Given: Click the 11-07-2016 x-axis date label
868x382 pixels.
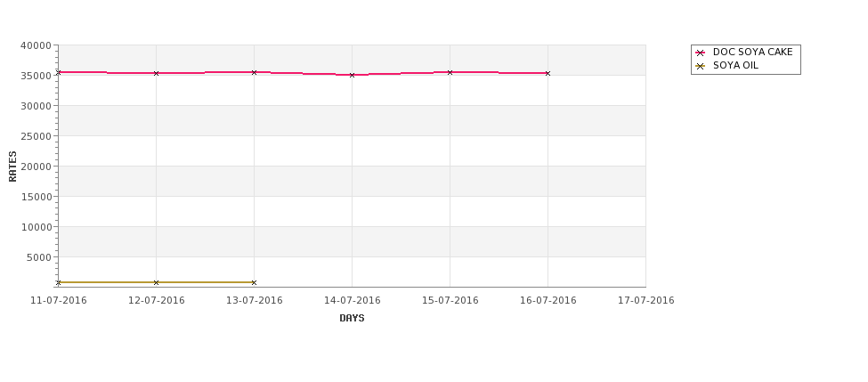Looking at the screenshot, I should coord(59,300).
